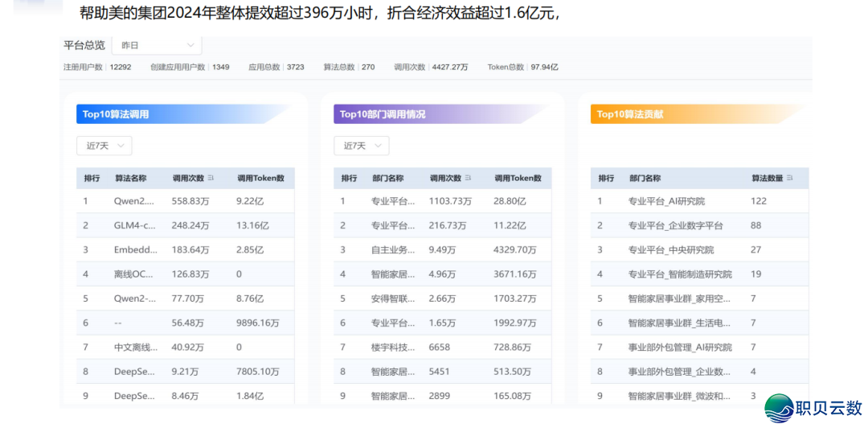Screen dimensions: 868x428
Task: Click 部门名称 header in Top10部门调用情况 table
Action: (x=387, y=179)
